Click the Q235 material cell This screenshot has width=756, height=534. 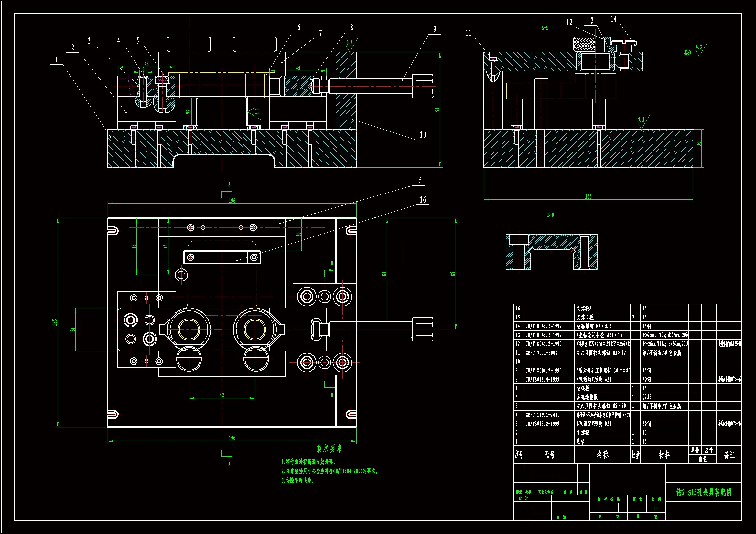tap(647, 397)
